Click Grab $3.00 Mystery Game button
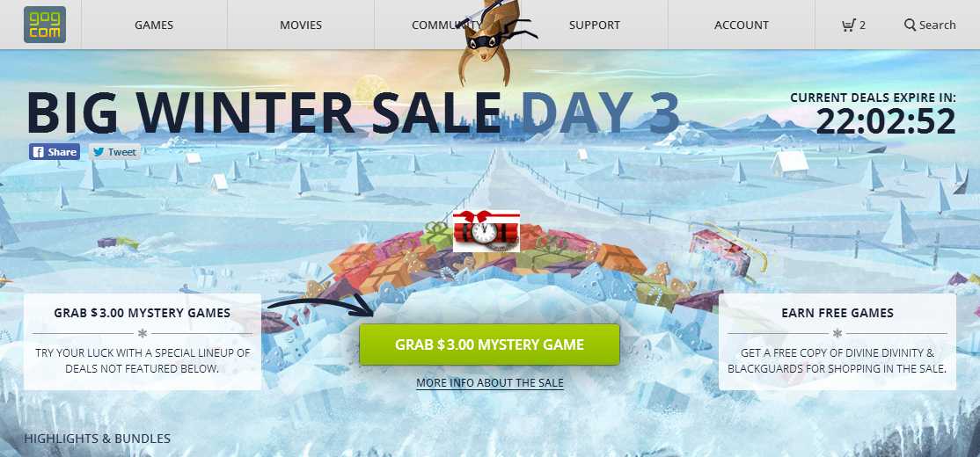The height and width of the screenshot is (457, 980). [x=489, y=345]
